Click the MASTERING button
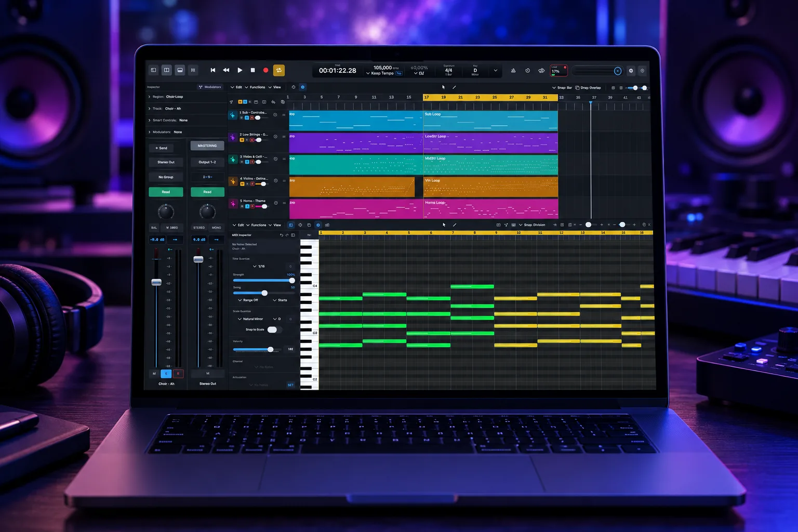 207,146
